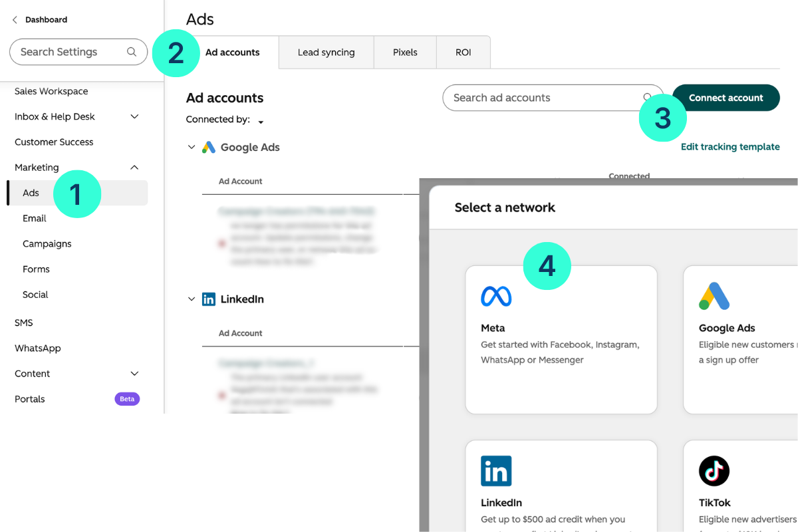
Task: Click the Google Ads 'Ad Account' column header
Action: pos(241,181)
